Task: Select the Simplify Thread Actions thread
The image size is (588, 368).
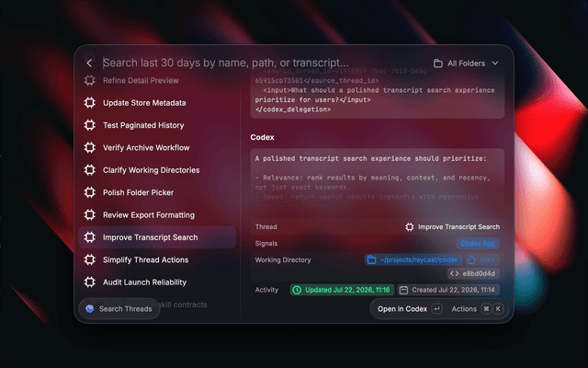Action: click(157, 259)
